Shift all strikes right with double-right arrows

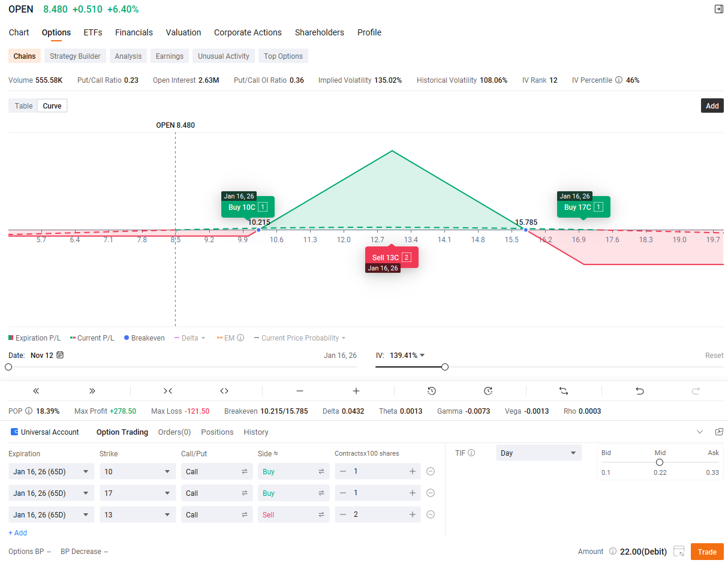click(x=92, y=391)
